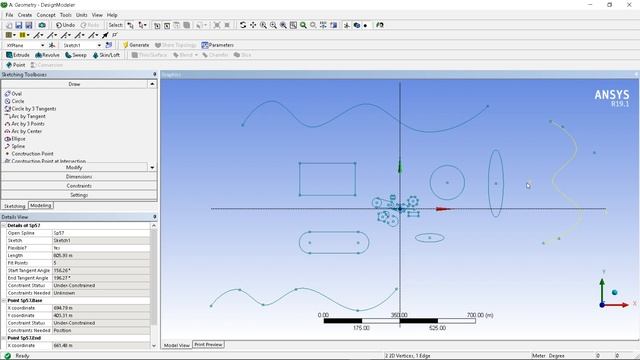Activate the Zoom to Fit magnifier

283,25
